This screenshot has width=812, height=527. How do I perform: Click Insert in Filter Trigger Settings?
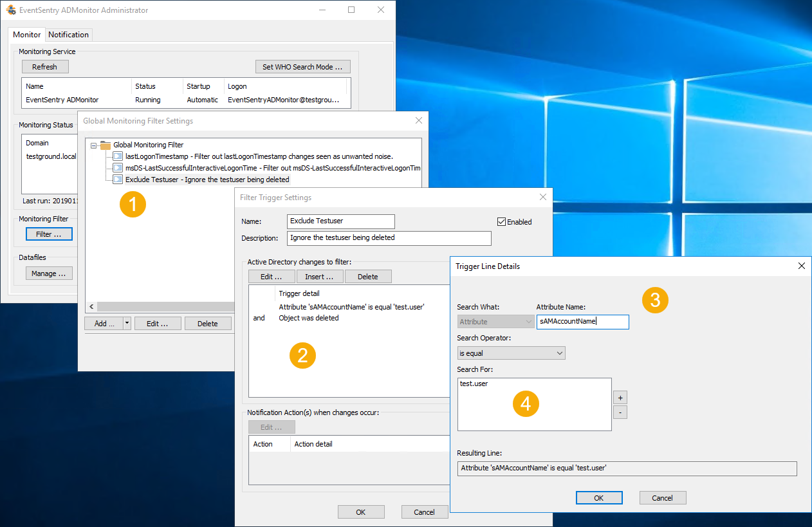click(320, 277)
